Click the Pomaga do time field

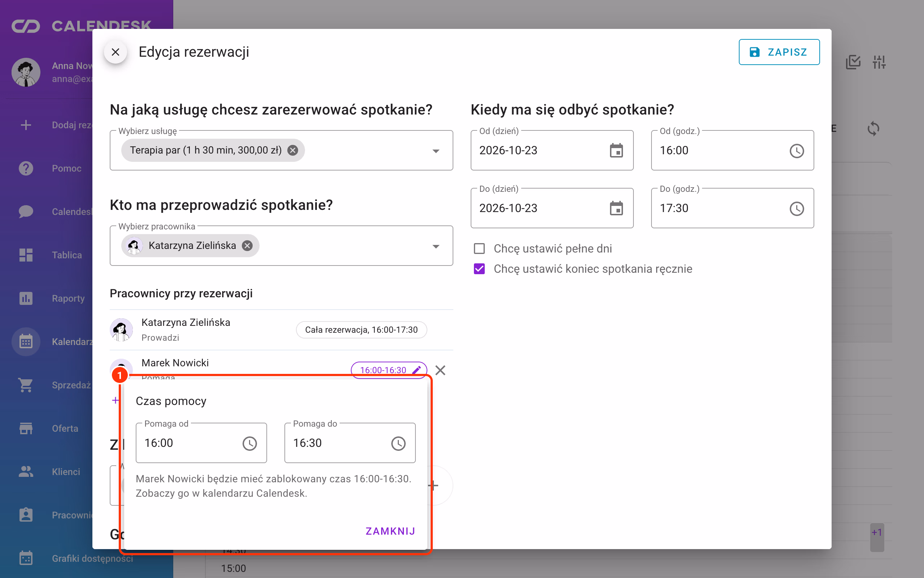pyautogui.click(x=350, y=443)
